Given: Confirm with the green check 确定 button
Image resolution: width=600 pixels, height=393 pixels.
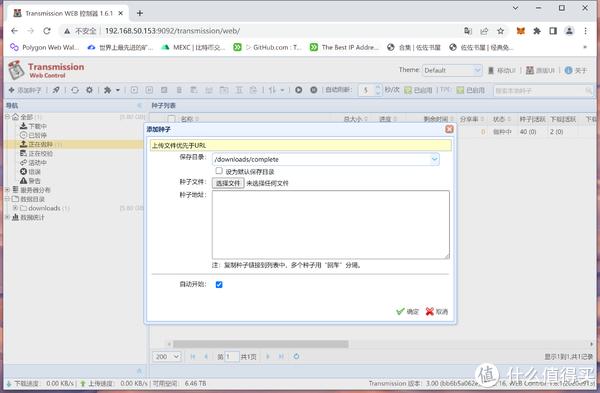Looking at the screenshot, I should point(408,311).
